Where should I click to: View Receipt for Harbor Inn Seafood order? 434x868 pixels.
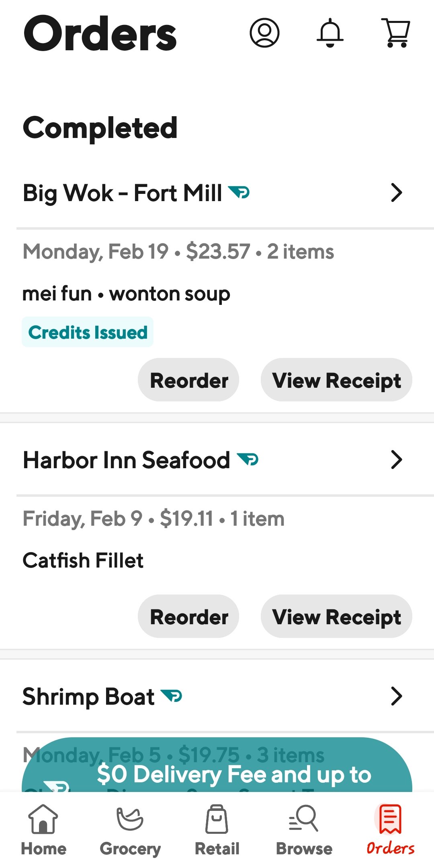point(336,616)
